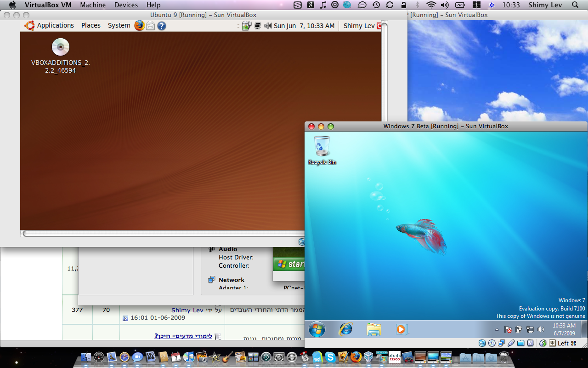The width and height of the screenshot is (588, 368).
Task: Show hidden tray icons arrow in Windows 7
Action: click(x=497, y=329)
